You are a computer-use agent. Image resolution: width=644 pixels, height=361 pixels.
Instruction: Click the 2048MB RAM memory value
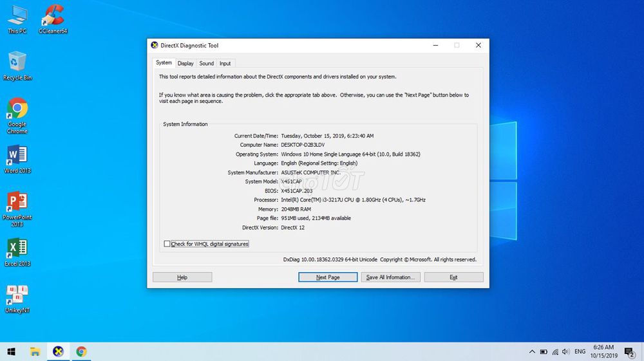pos(296,209)
